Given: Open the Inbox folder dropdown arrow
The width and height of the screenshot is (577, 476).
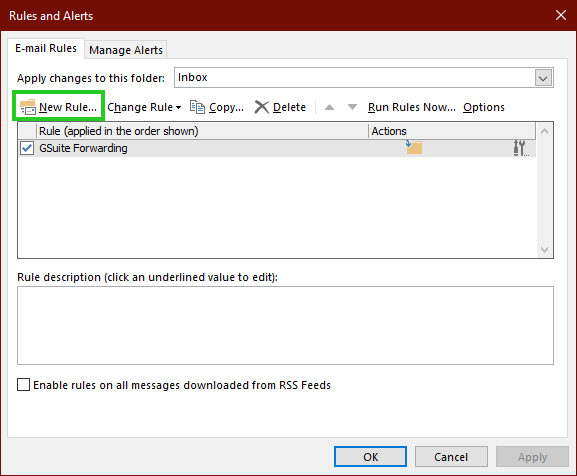Looking at the screenshot, I should [543, 78].
